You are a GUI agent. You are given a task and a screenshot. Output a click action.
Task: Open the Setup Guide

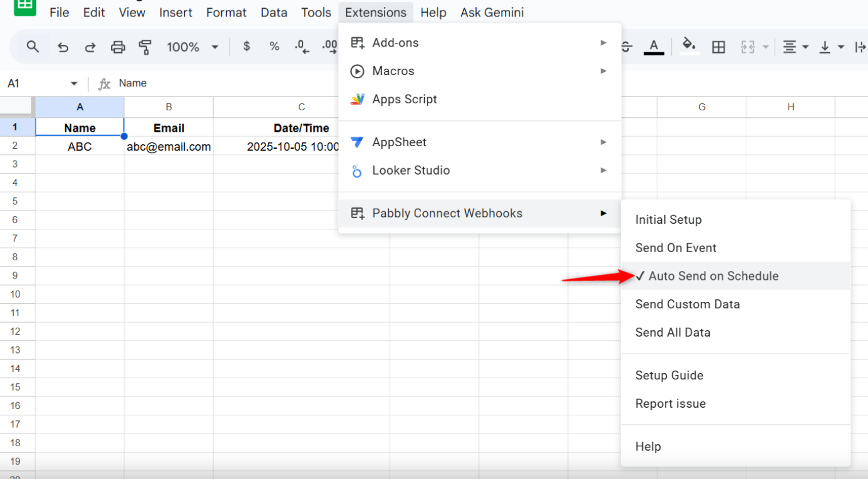(x=736, y=376)
